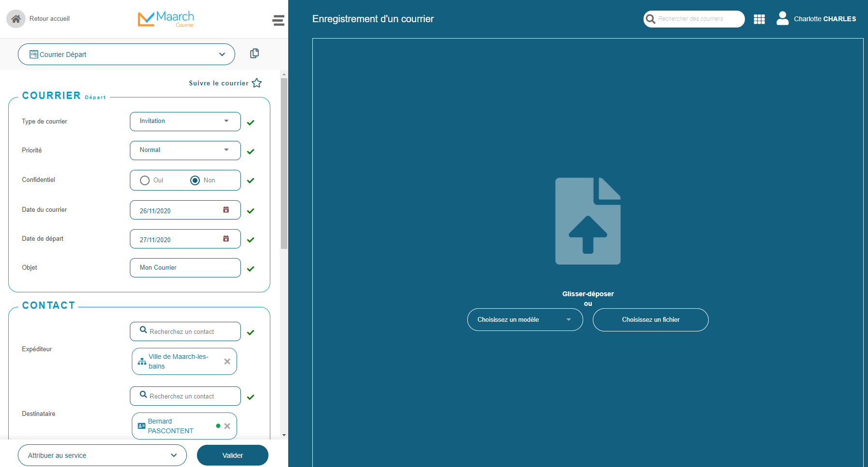Open calendar for Date du courrier
The image size is (868, 467).
pos(226,210)
